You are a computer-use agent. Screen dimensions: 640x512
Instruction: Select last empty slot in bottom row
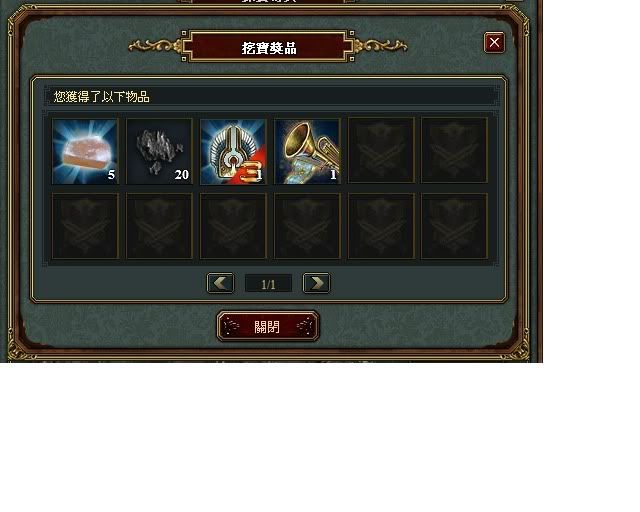tap(454, 226)
